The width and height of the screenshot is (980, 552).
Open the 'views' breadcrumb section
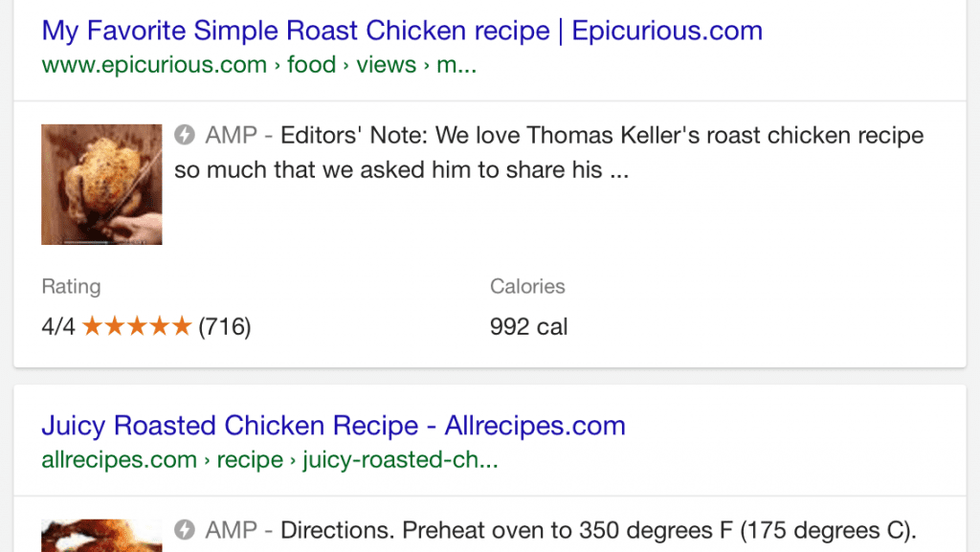[386, 64]
